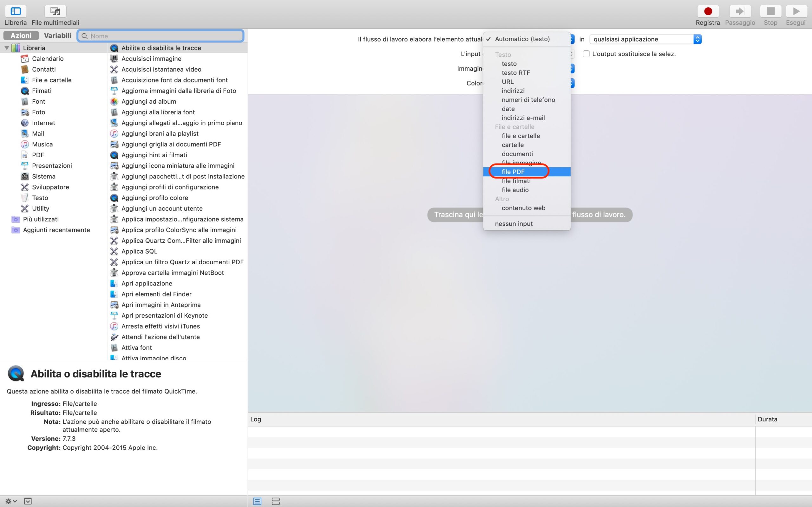Click the gear settings icon at bottom-left
The width and height of the screenshot is (812, 507).
point(11,501)
